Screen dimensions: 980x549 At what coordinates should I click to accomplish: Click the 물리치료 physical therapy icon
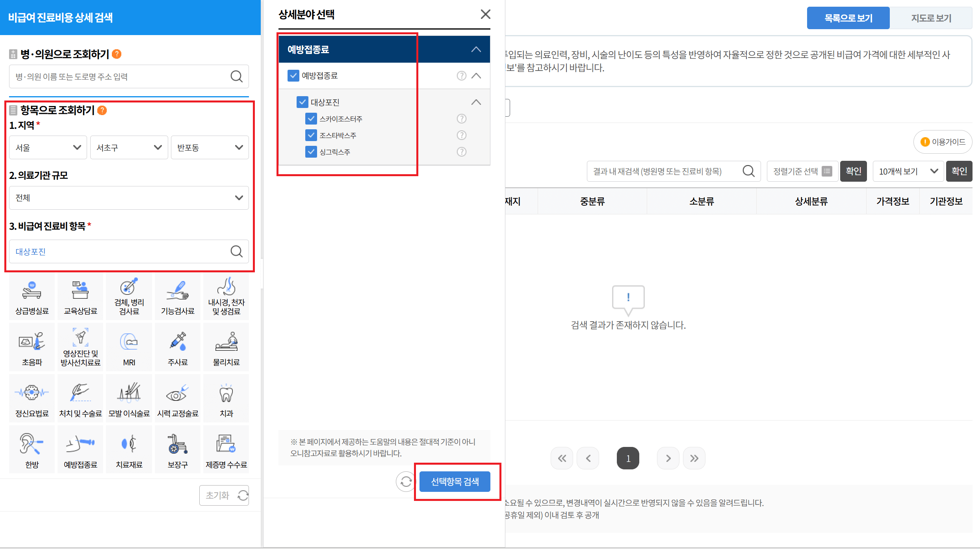(226, 346)
